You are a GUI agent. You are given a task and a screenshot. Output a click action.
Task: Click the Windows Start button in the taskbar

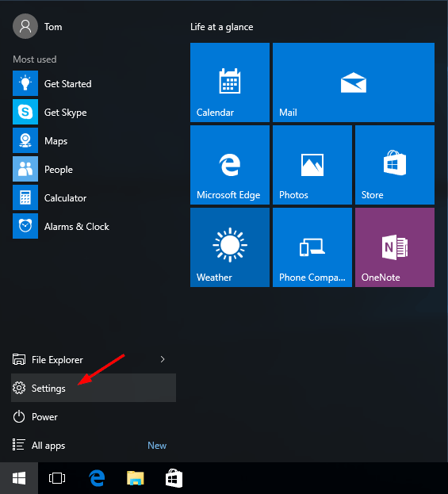pos(19,478)
